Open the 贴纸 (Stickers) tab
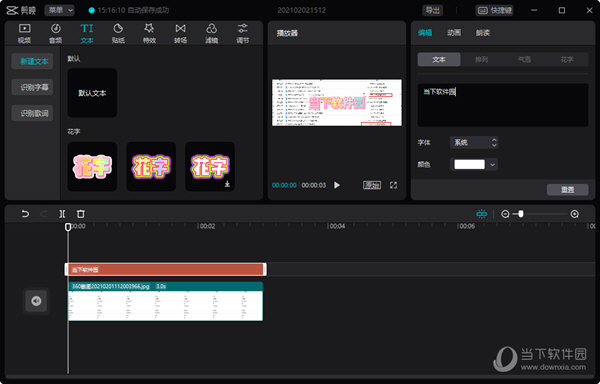Screen dimensions: 600x384 [x=118, y=33]
